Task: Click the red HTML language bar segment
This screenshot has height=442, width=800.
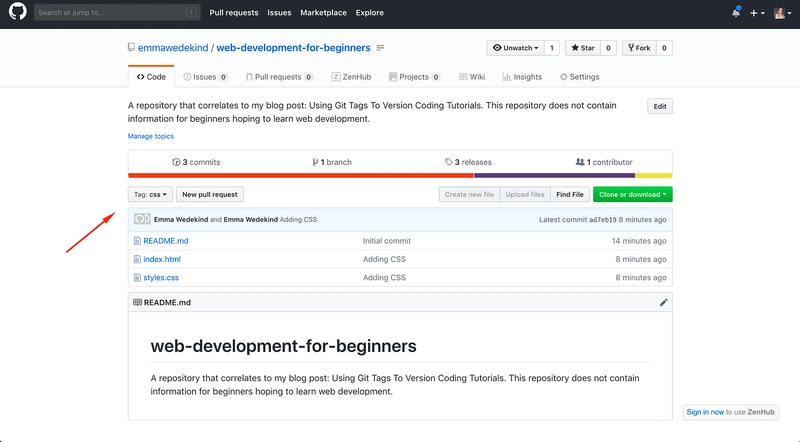Action: pyautogui.click(x=301, y=176)
